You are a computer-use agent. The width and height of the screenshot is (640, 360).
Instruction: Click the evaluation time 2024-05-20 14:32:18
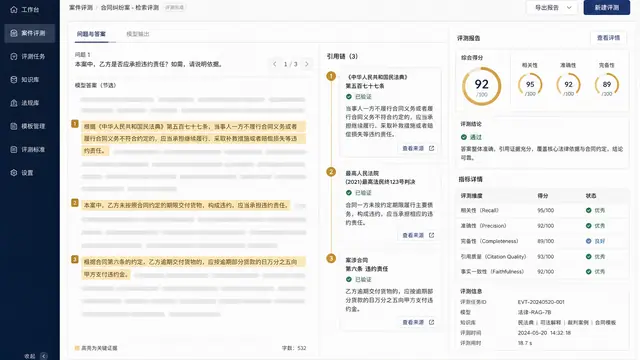(544, 333)
